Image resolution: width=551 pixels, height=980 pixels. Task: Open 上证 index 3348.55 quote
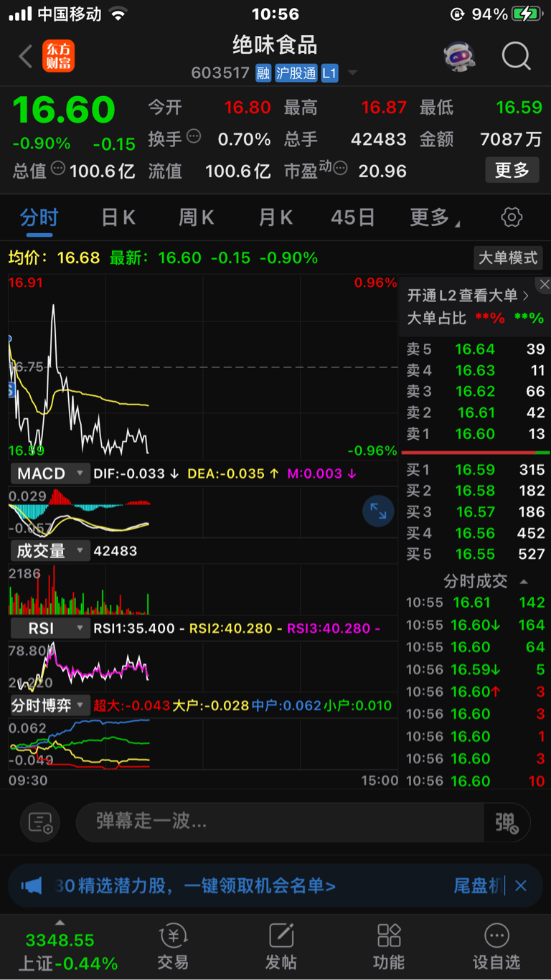click(60, 941)
